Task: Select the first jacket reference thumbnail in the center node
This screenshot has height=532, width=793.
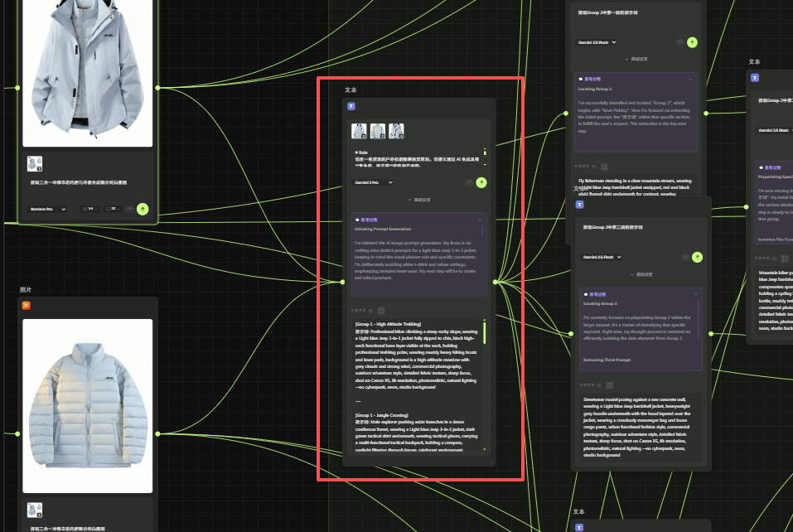Action: [359, 131]
